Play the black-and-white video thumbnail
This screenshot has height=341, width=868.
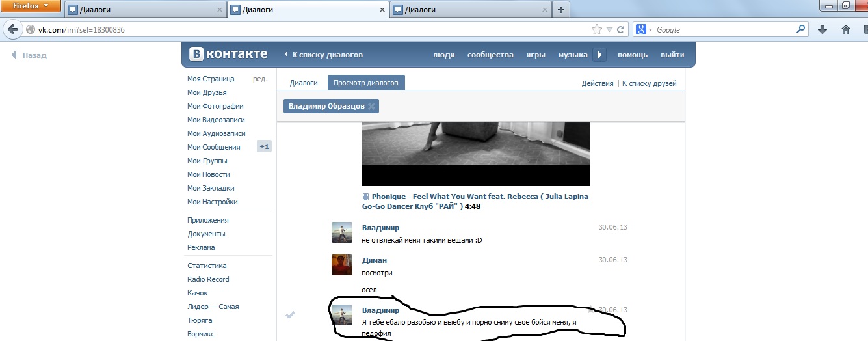point(476,154)
